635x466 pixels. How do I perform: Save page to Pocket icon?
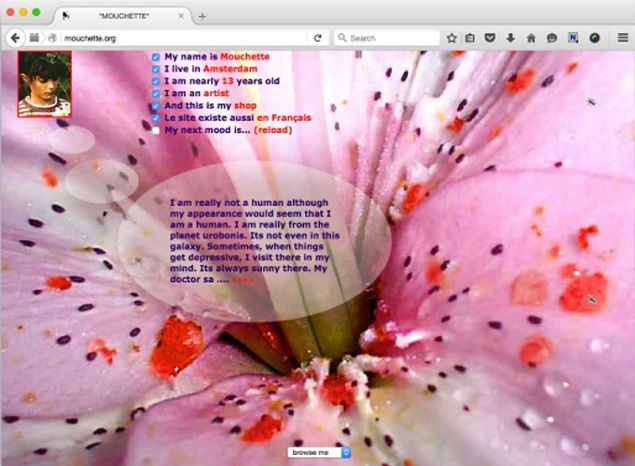coord(490,38)
